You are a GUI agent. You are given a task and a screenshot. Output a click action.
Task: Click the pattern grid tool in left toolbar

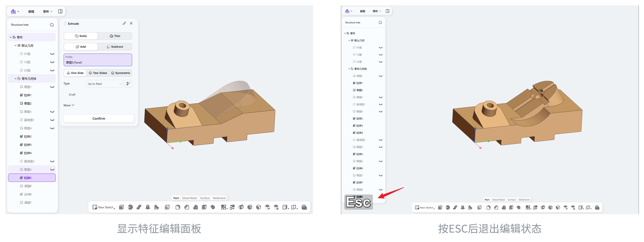224,207
